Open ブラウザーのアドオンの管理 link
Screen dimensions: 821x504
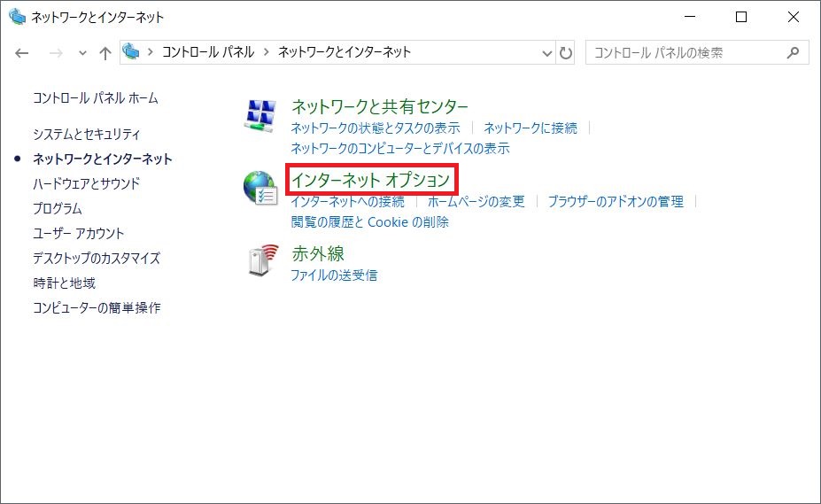(615, 202)
